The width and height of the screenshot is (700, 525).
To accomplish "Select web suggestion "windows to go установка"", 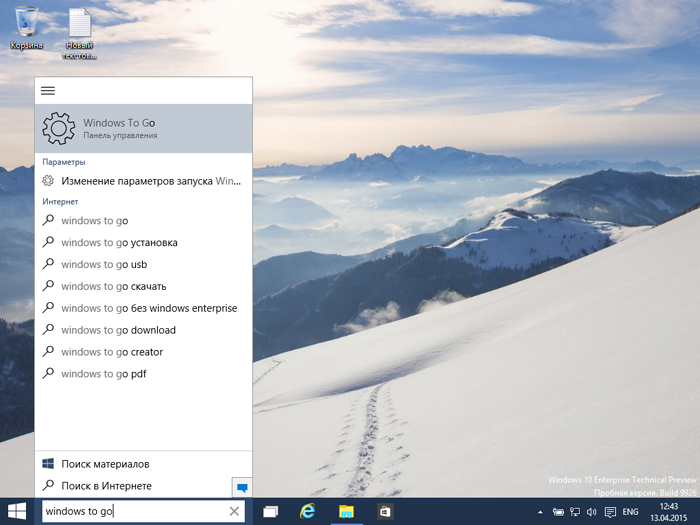I will (x=143, y=242).
